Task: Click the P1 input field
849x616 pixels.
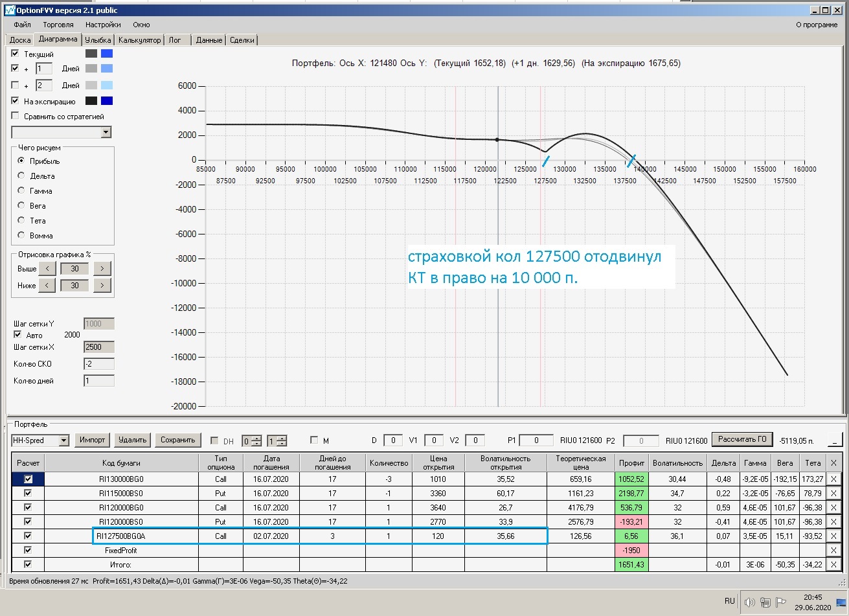Action: pyautogui.click(x=536, y=440)
